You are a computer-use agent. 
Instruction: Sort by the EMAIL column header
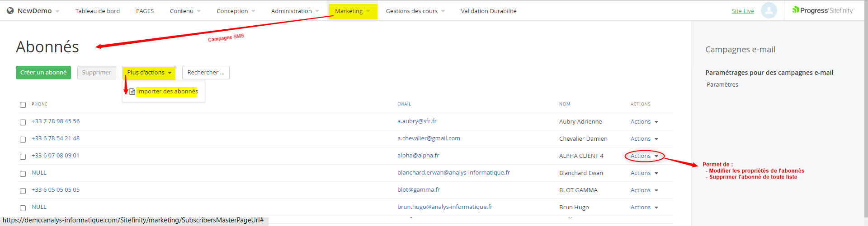click(404, 104)
